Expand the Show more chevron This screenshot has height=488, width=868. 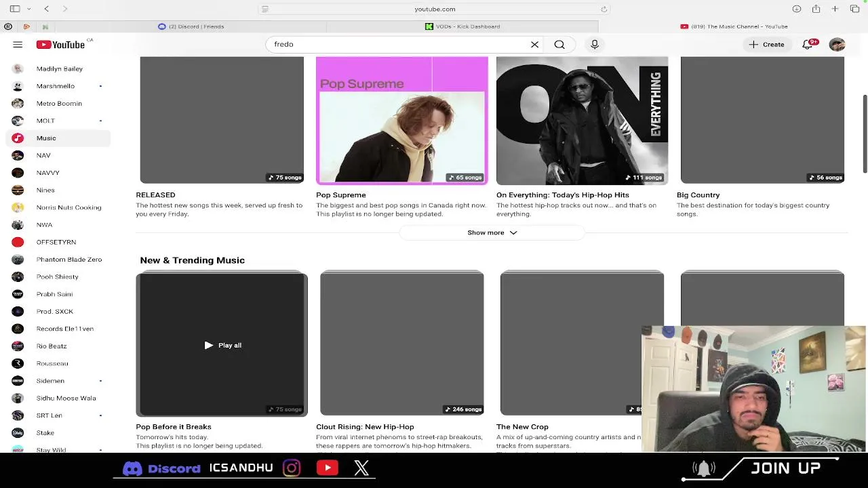click(513, 232)
